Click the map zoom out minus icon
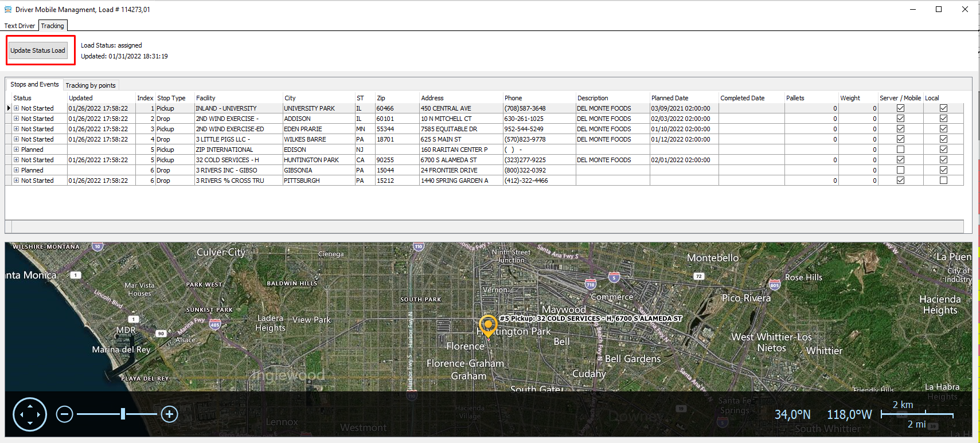 pyautogui.click(x=65, y=414)
